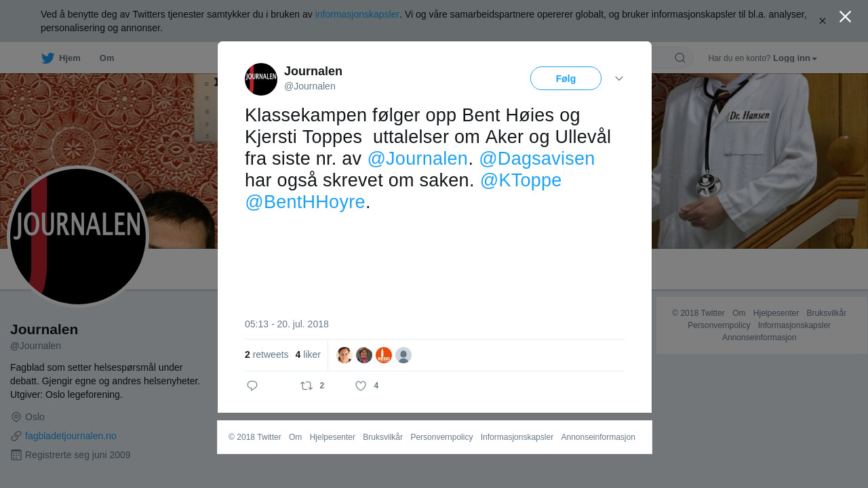Visit fagbladetjournalen.no website link

click(71, 436)
